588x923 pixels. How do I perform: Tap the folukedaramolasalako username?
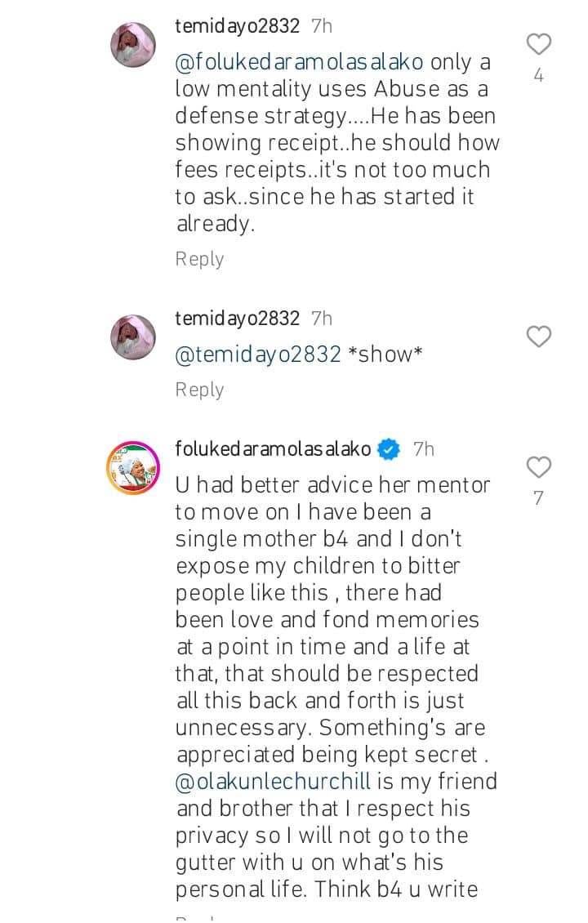[x=274, y=449]
